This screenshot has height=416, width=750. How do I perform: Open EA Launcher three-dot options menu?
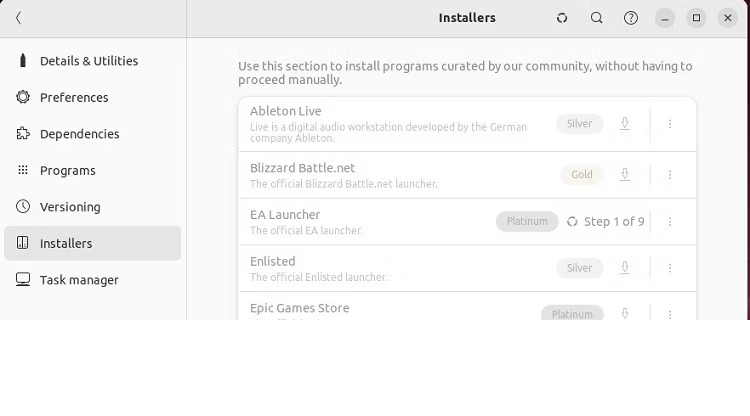tap(670, 222)
